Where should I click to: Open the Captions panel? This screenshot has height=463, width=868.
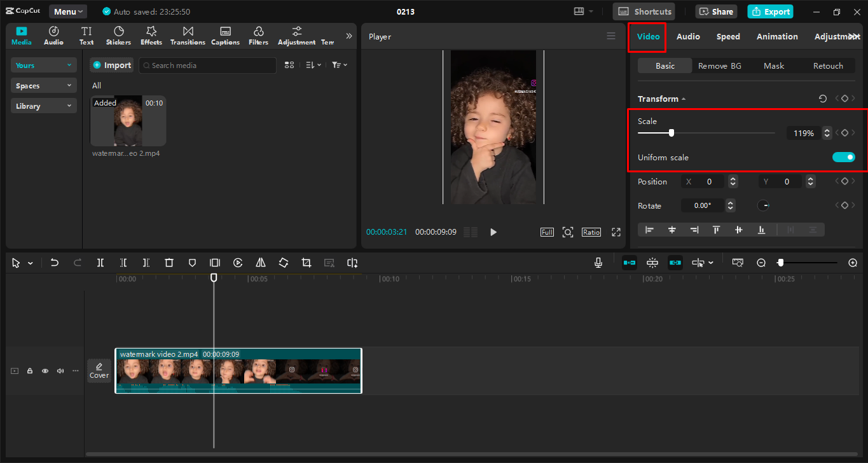(x=225, y=35)
